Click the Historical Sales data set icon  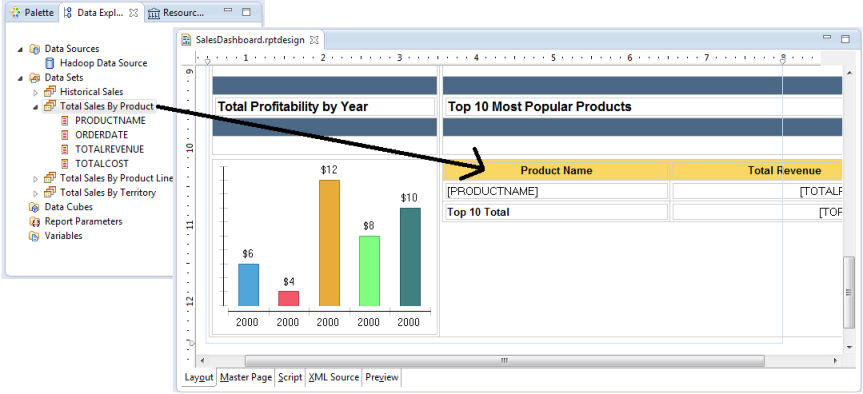[50, 92]
